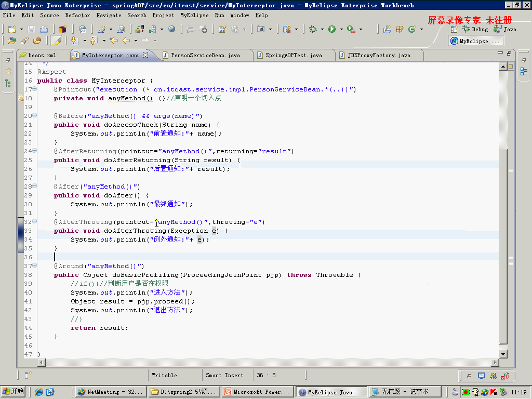Switch to the Debug perspective
The height and width of the screenshot is (399, 532).
coord(475,29)
